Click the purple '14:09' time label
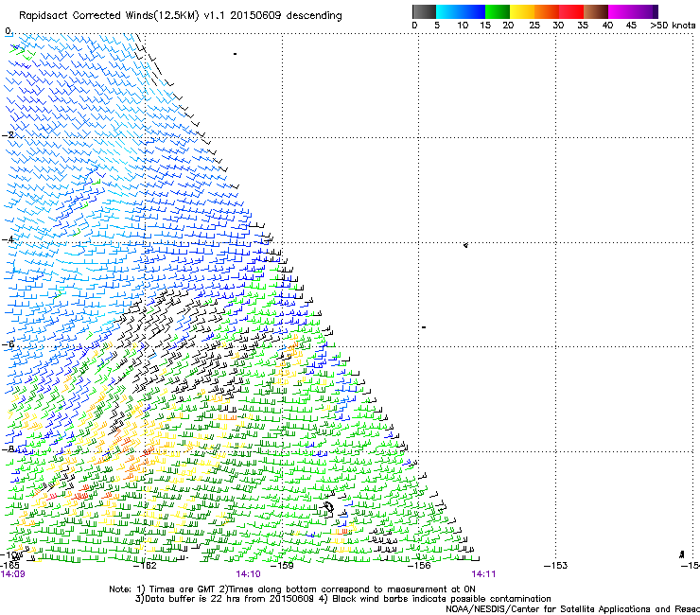The image size is (700, 615). (13, 574)
